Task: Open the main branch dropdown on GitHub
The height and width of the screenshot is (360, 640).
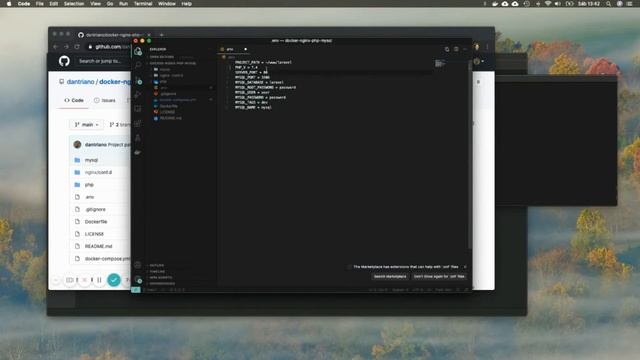Action: coord(87,124)
